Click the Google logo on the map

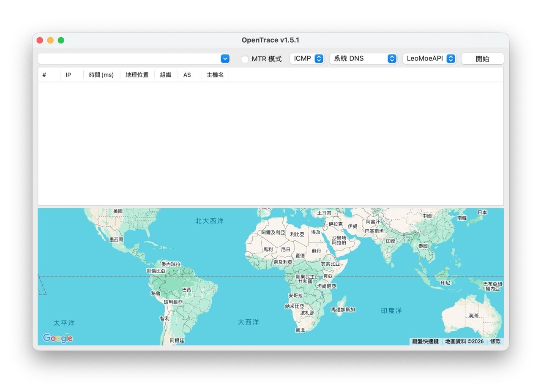click(57, 338)
